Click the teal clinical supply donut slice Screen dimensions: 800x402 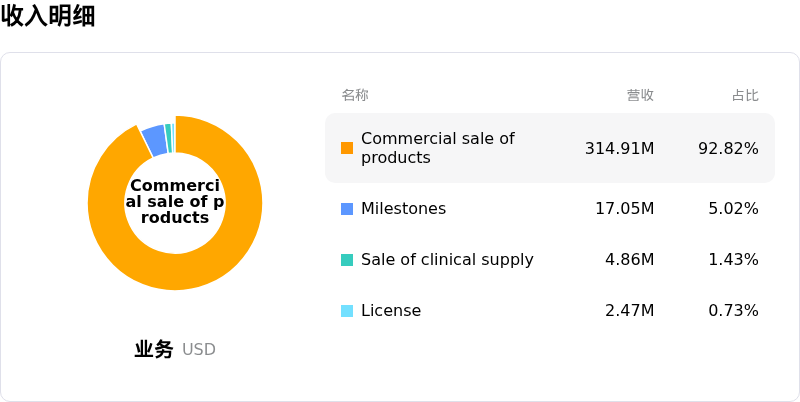click(x=168, y=138)
